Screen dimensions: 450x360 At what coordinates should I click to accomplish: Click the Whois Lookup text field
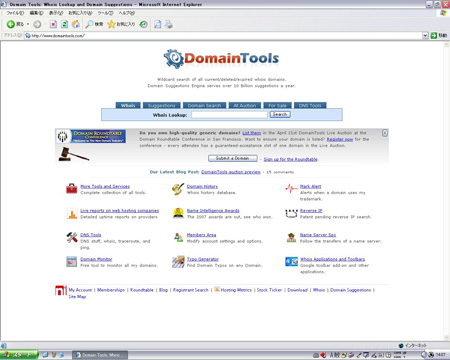click(229, 115)
